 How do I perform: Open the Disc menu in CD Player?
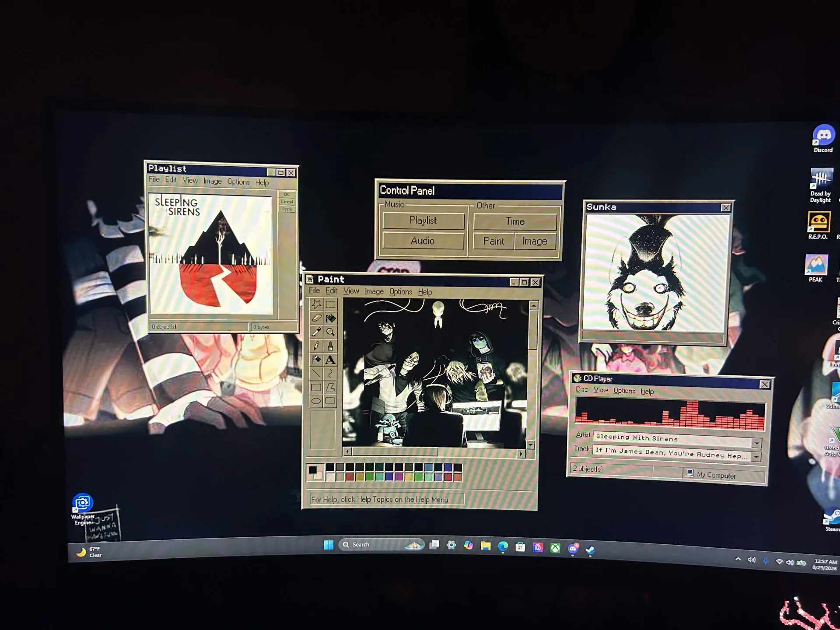[582, 389]
